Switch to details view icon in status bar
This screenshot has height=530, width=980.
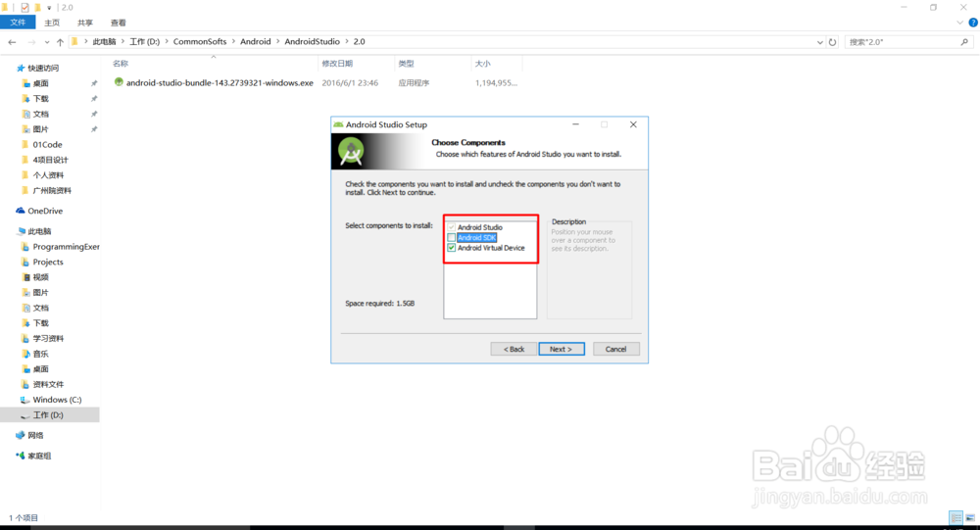click(x=955, y=517)
